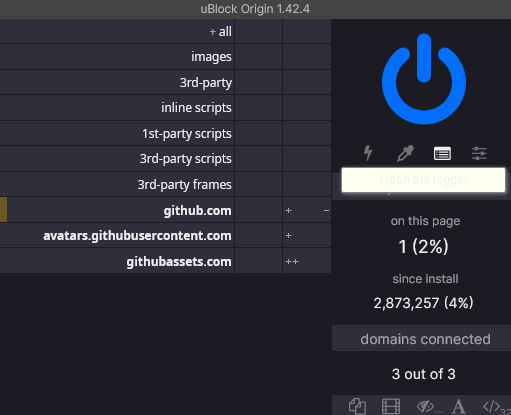Select the githubassets.com domain row

(x=117, y=261)
